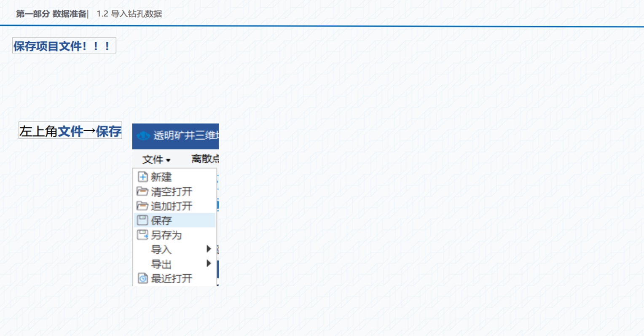Click the 保存 floppy disk icon
The image size is (644, 336).
pyautogui.click(x=142, y=220)
